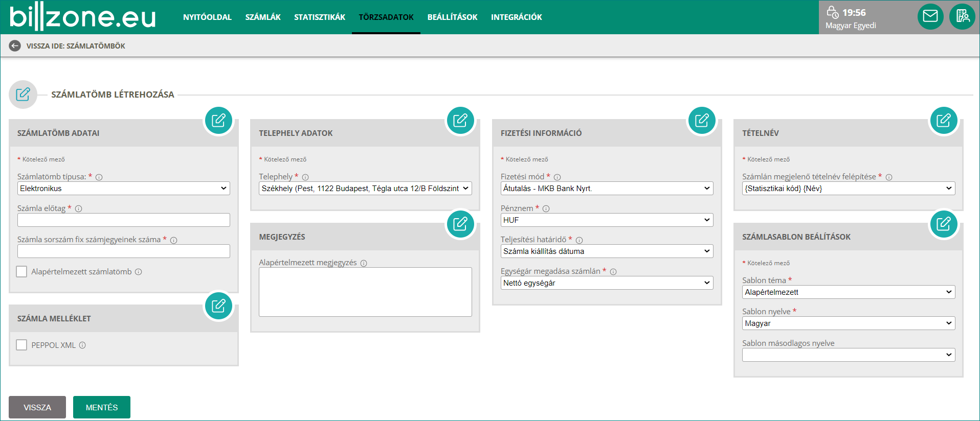Follow Vissza ide: Számlatömbök link
This screenshot has height=421, width=980.
point(76,46)
